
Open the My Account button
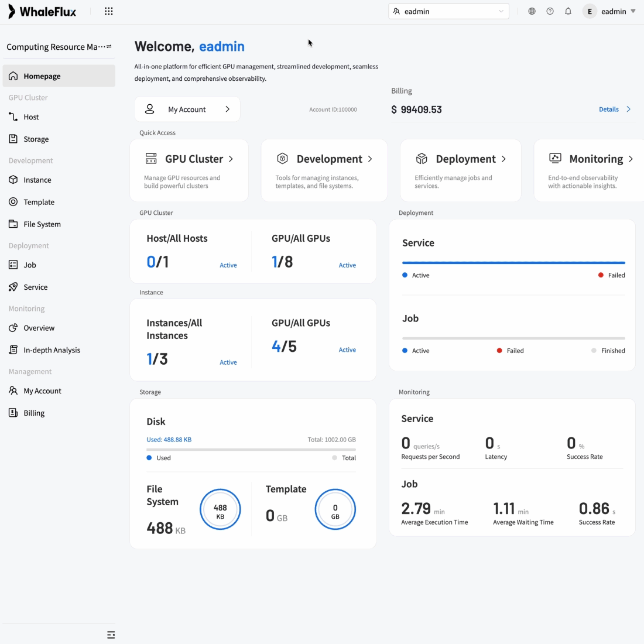pyautogui.click(x=187, y=109)
